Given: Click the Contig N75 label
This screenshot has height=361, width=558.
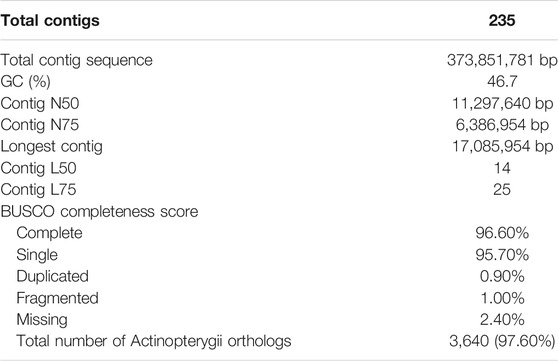Looking at the screenshot, I should coord(40,125).
